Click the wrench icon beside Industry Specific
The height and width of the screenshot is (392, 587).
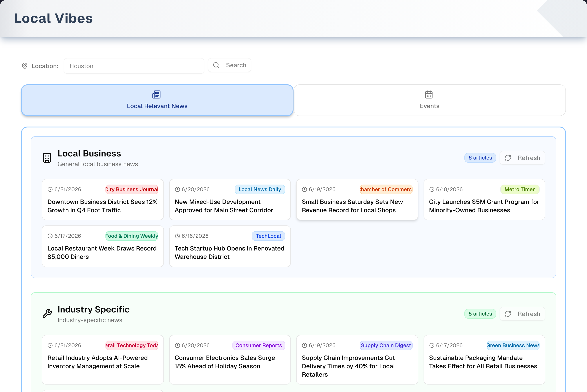pos(47,314)
